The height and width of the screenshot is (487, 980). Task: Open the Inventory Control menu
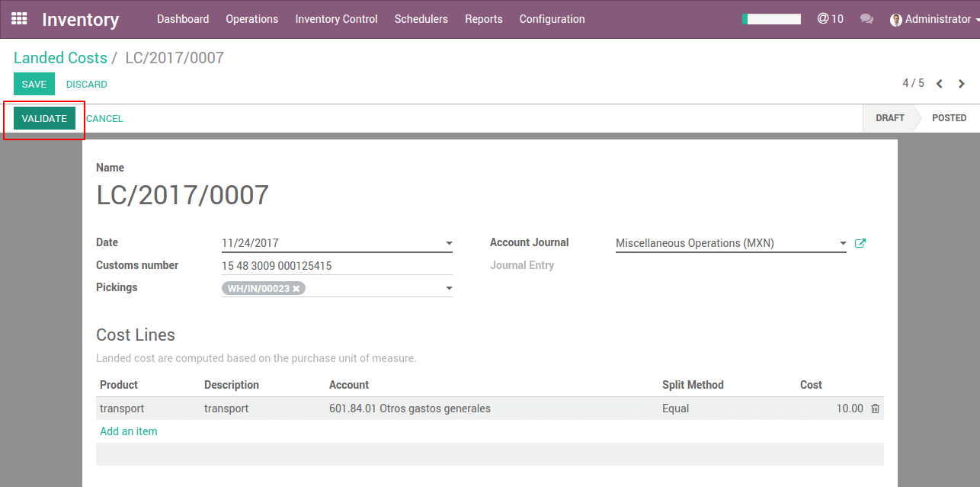337,19
